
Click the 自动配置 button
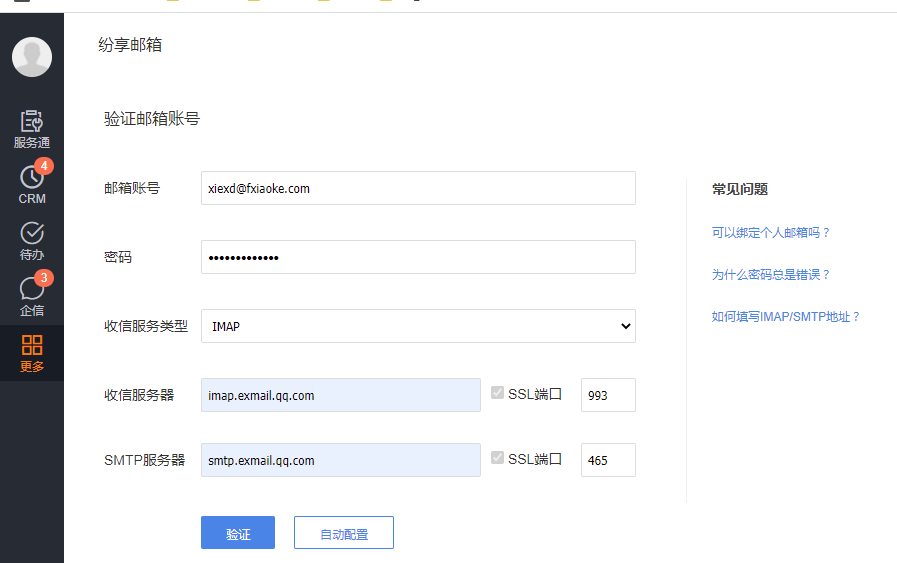(344, 533)
